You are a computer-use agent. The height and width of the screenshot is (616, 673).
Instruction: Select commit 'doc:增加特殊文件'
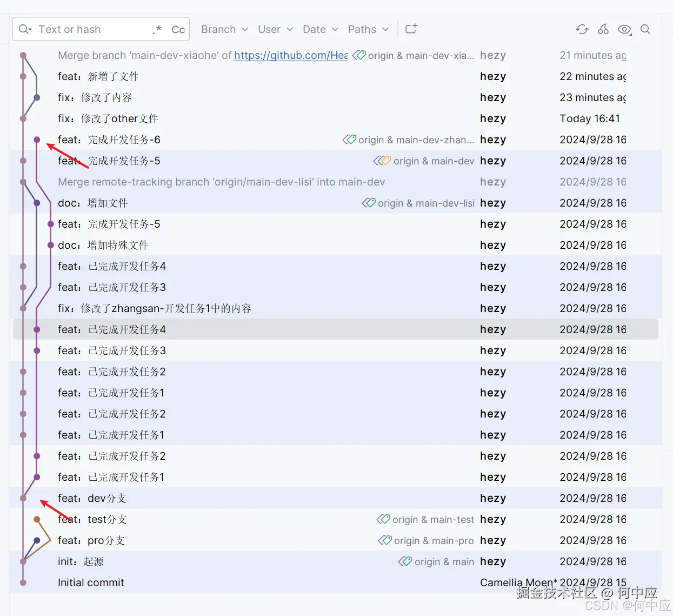335,245
